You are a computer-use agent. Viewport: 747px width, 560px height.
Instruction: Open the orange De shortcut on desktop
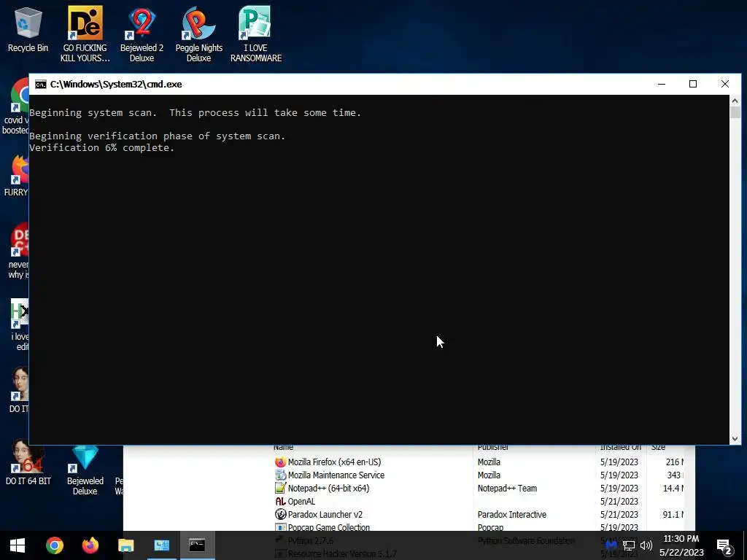click(85, 34)
